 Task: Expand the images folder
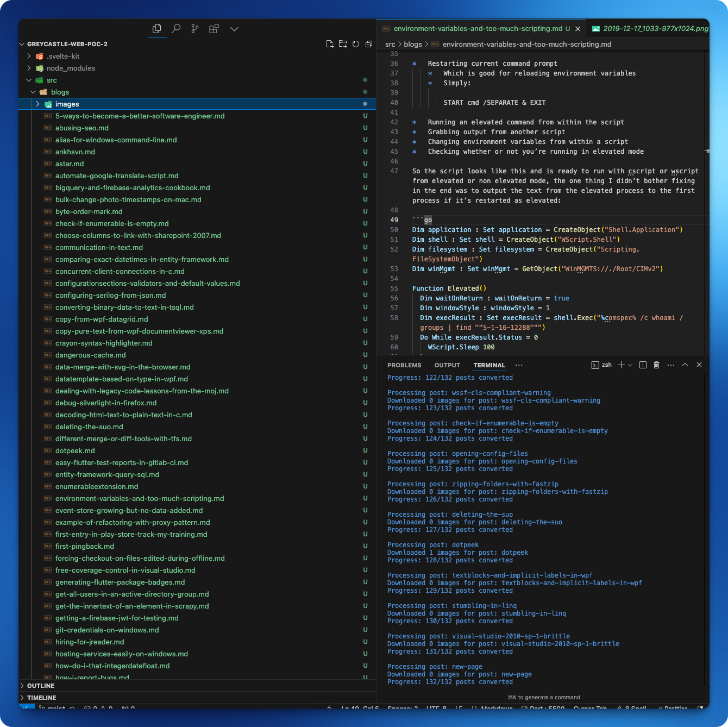pyautogui.click(x=38, y=104)
